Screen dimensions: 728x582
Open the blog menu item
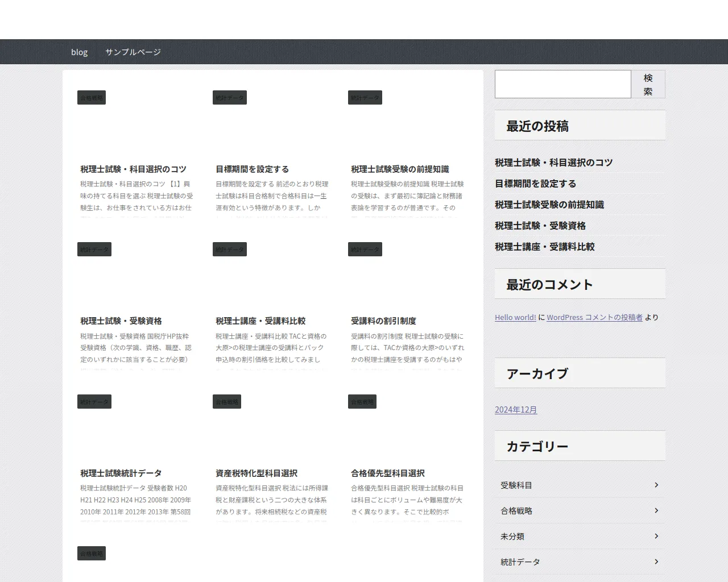[x=79, y=52]
